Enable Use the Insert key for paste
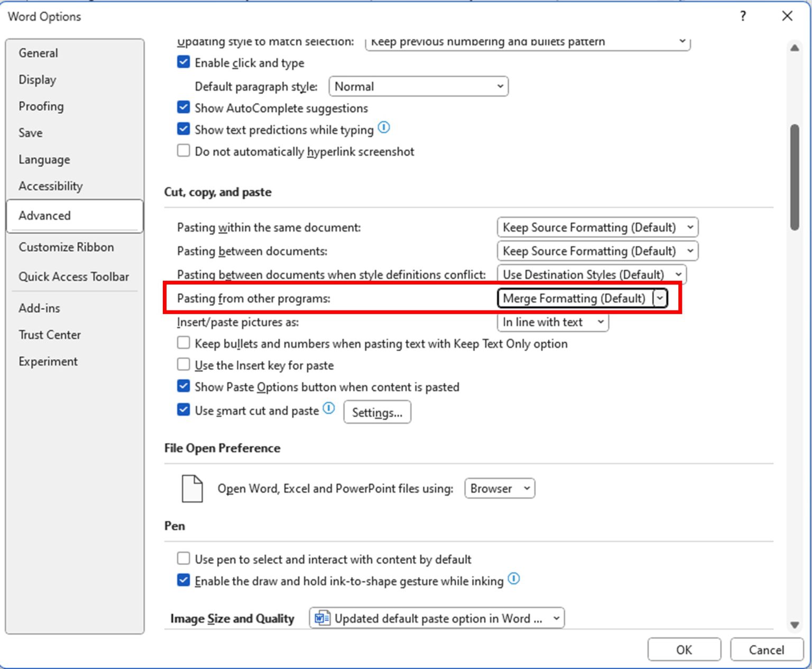The height and width of the screenshot is (669, 812). 183,364
